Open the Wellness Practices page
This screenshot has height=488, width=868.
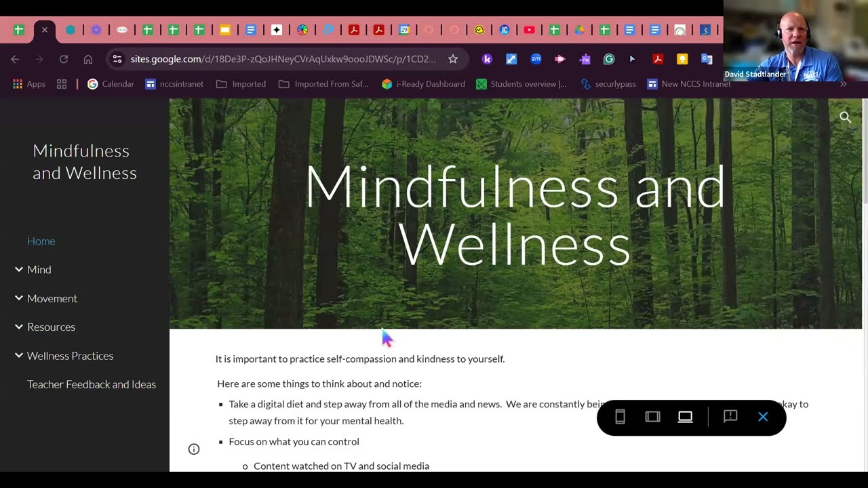coord(70,356)
